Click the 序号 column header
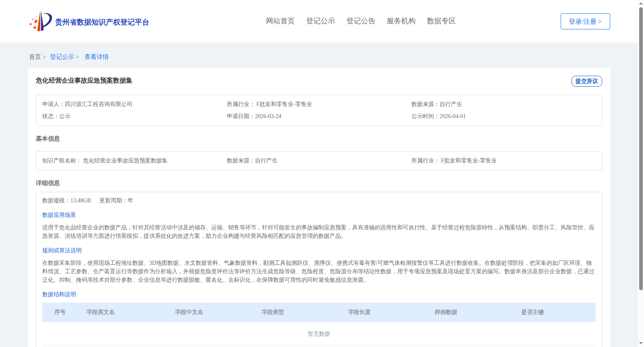Image resolution: width=644 pixels, height=347 pixels. coord(60,312)
